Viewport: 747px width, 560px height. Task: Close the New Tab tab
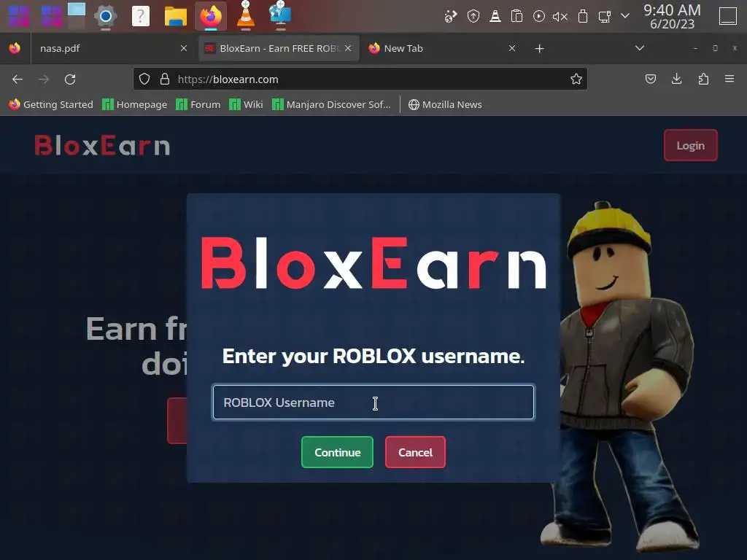(x=512, y=48)
